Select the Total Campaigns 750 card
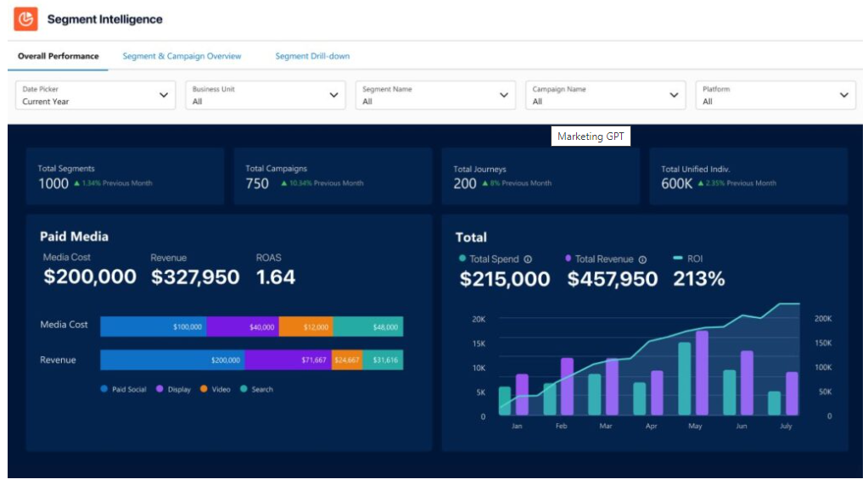 pyautogui.click(x=333, y=176)
